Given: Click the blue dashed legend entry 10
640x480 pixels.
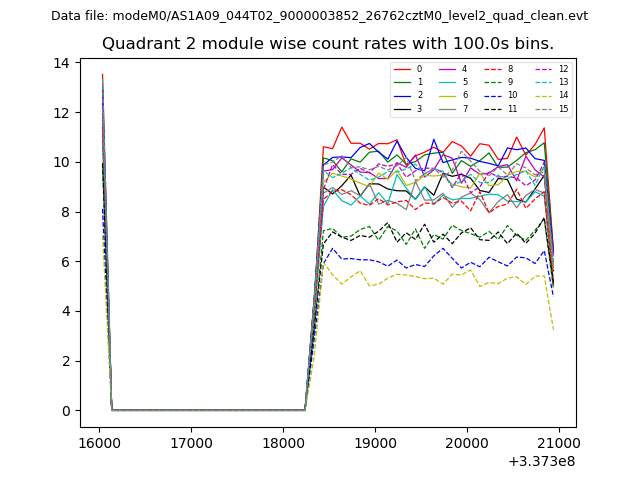Looking at the screenshot, I should pyautogui.click(x=500, y=95).
